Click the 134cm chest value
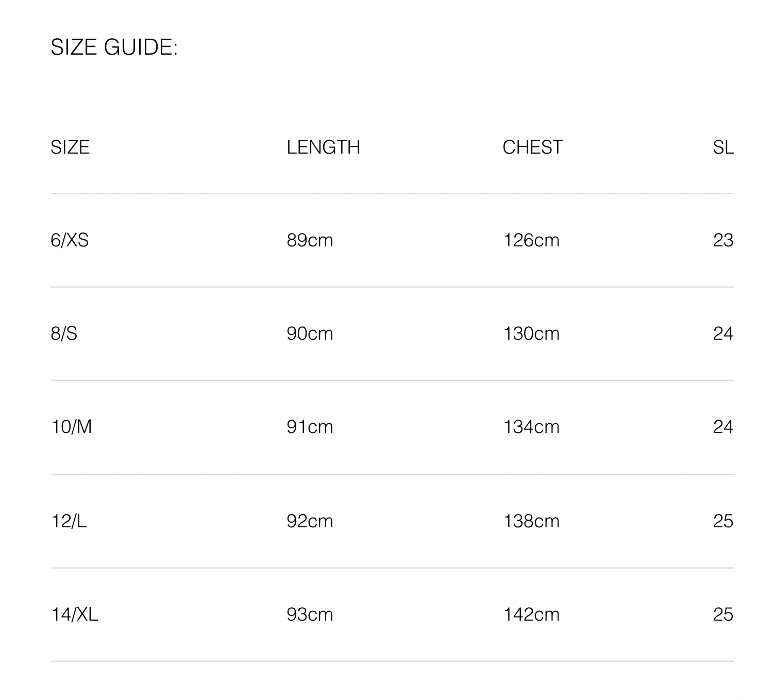 click(531, 427)
